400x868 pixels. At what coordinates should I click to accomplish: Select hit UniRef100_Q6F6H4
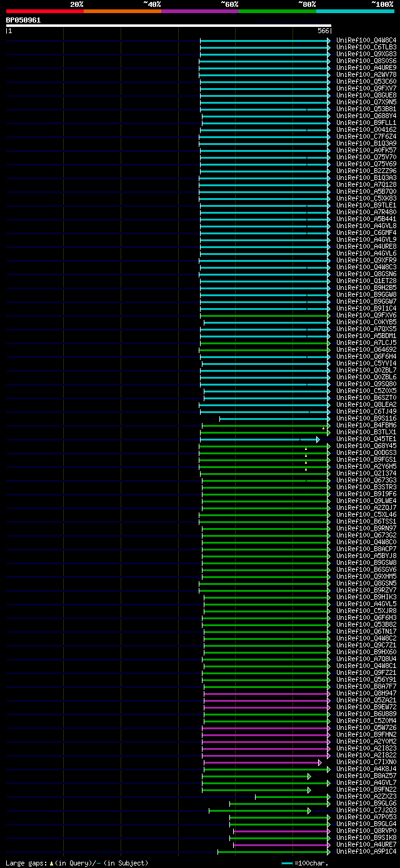point(366,356)
